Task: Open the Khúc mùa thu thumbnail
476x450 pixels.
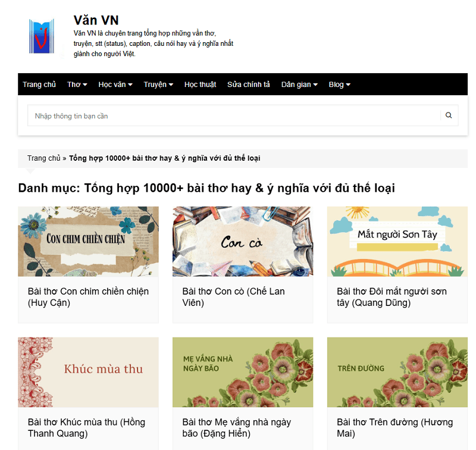Action: pos(88,372)
